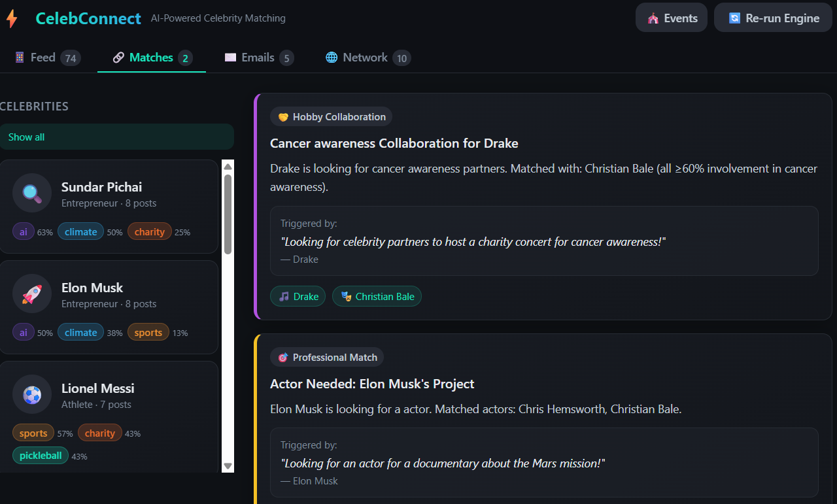Click the celebrity list scrollbar thumb
837x504 pixels.
(x=228, y=214)
